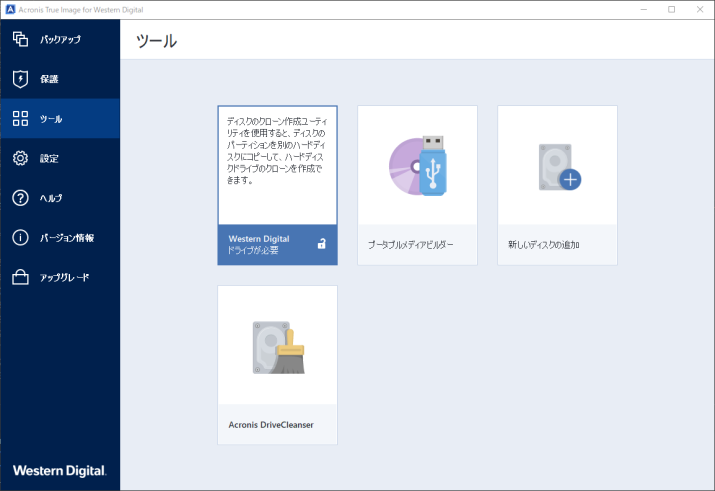
Task: Click the ブータブルメディアビルダー label
Action: pos(410,245)
